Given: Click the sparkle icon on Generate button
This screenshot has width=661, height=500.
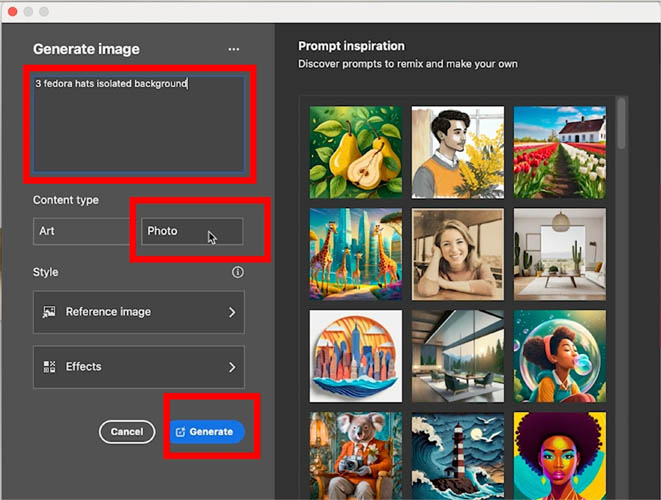Looking at the screenshot, I should 180,432.
